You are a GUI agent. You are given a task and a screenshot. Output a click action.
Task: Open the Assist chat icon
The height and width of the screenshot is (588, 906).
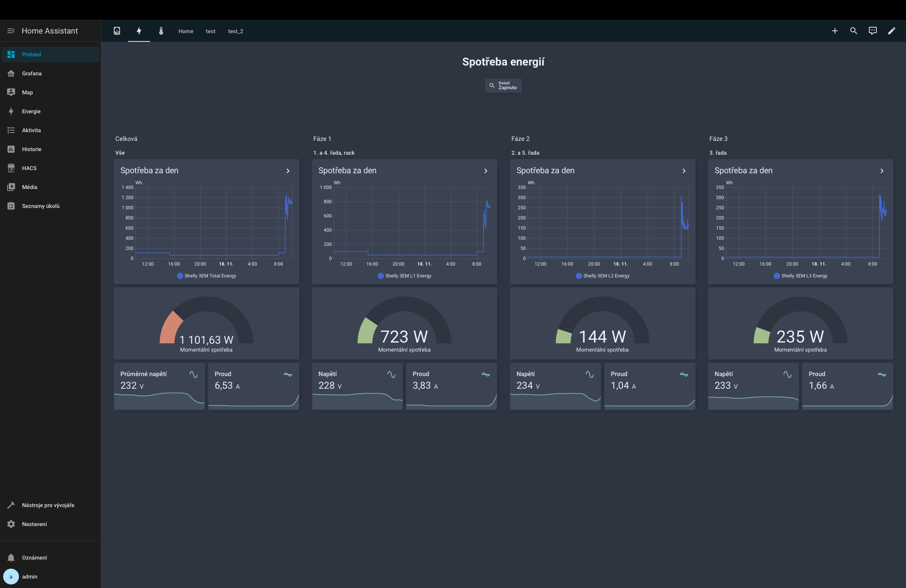click(872, 31)
